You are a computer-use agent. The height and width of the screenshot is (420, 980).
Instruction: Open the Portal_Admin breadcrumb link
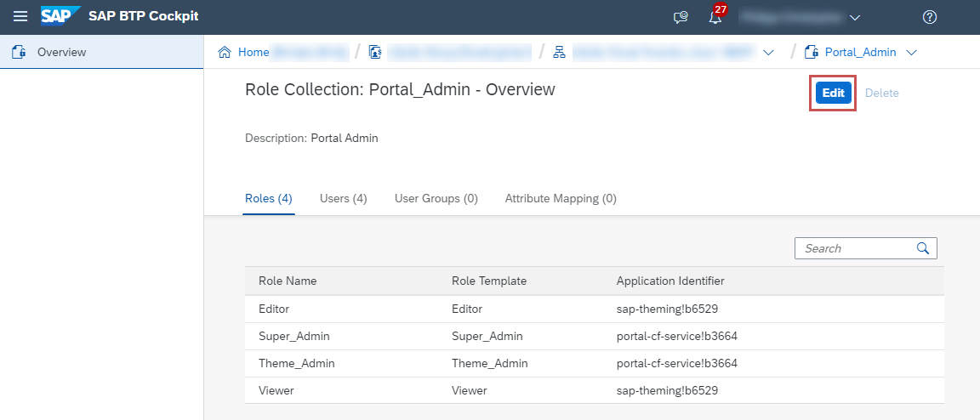861,52
